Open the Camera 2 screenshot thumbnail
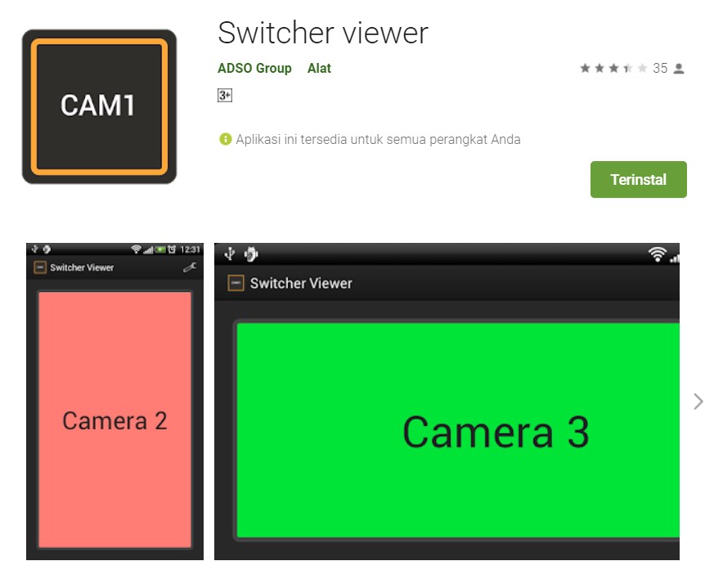Viewport: 714px width, 588px height. click(x=115, y=402)
